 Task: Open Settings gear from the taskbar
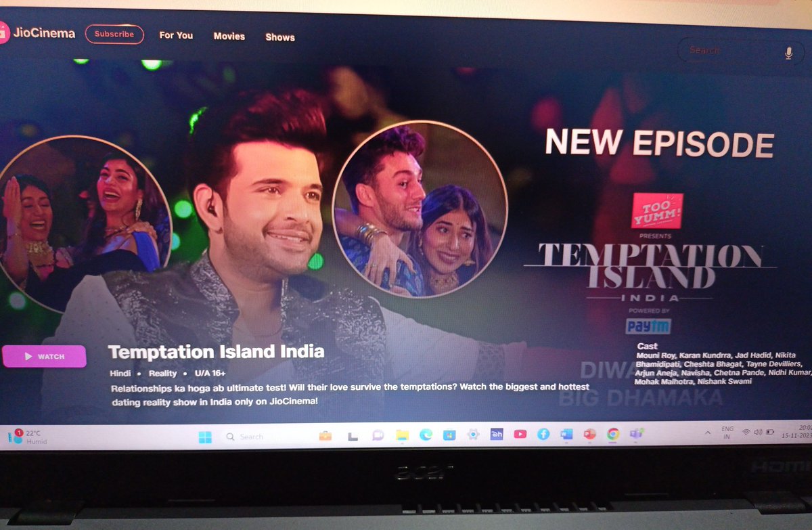click(474, 435)
